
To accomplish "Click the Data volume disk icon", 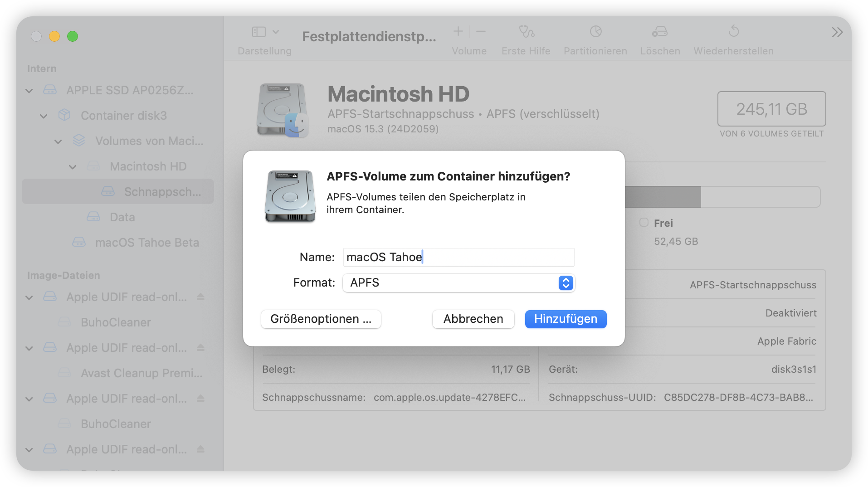I will point(93,217).
